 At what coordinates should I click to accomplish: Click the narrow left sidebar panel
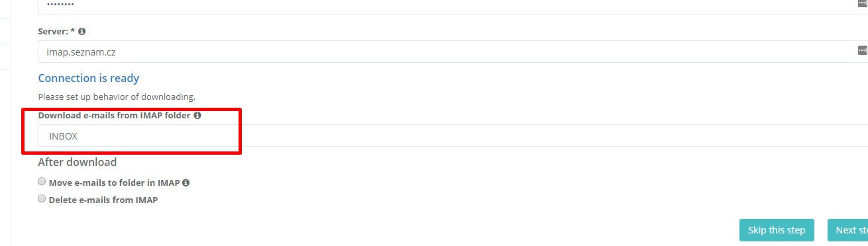pyautogui.click(x=5, y=123)
